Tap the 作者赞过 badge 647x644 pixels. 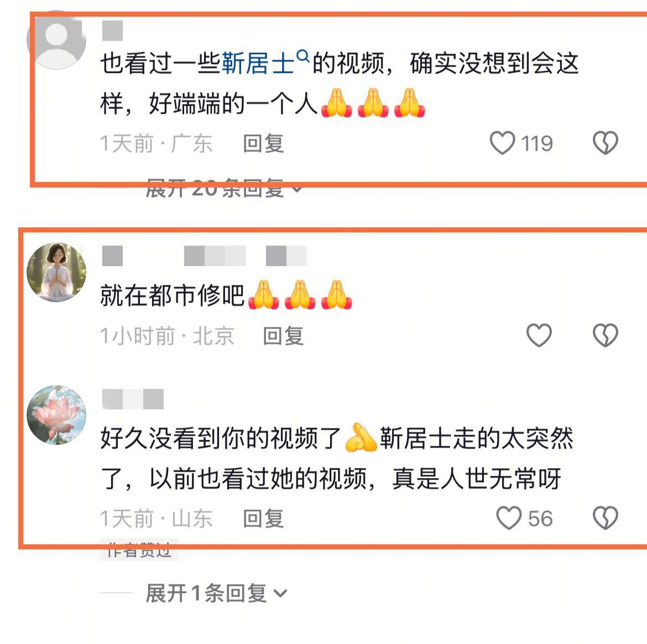pyautogui.click(x=139, y=549)
